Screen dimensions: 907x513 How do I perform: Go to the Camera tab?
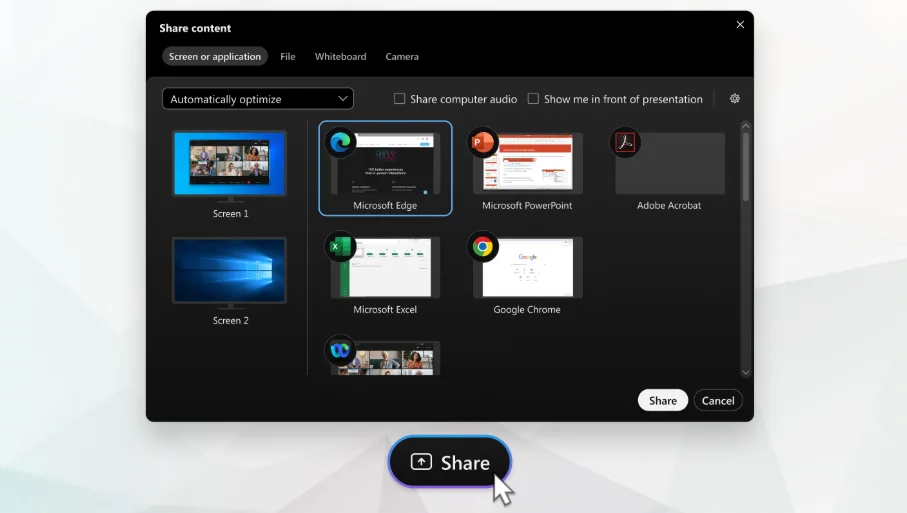coord(402,57)
